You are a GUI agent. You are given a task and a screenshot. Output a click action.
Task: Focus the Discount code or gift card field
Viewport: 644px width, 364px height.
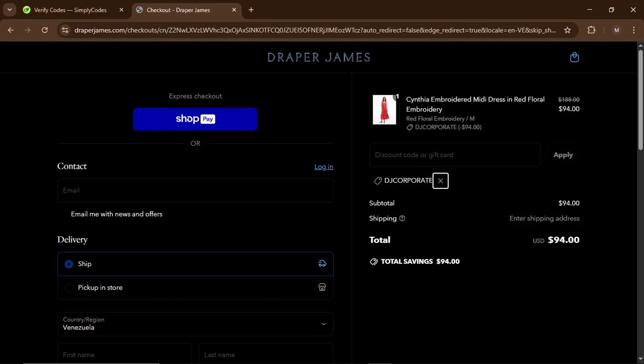pos(455,155)
